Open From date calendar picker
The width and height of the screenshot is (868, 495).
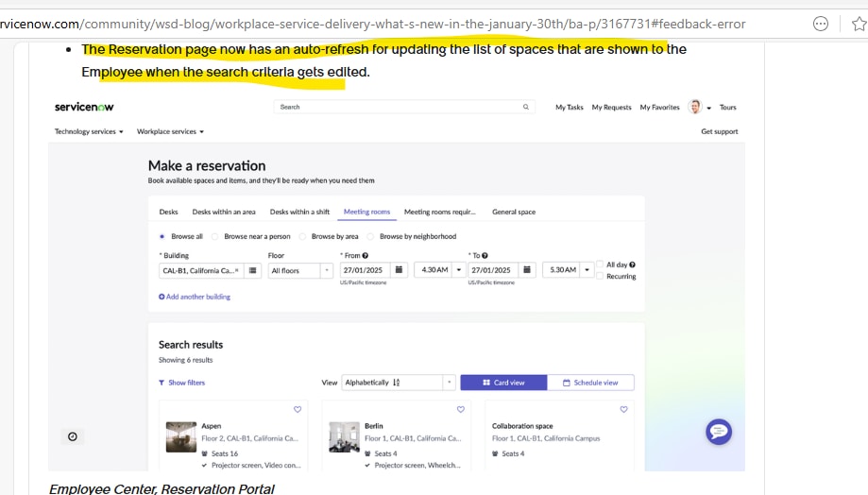point(399,269)
